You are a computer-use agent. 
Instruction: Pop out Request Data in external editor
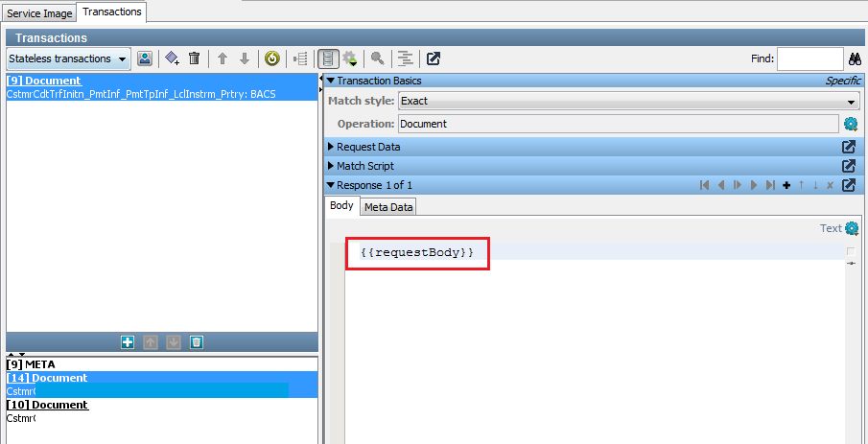(x=849, y=148)
